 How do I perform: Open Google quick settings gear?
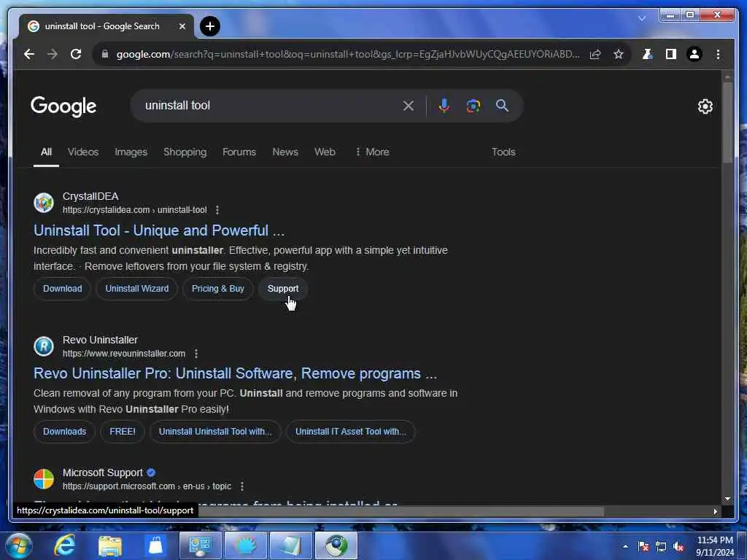pyautogui.click(x=705, y=106)
